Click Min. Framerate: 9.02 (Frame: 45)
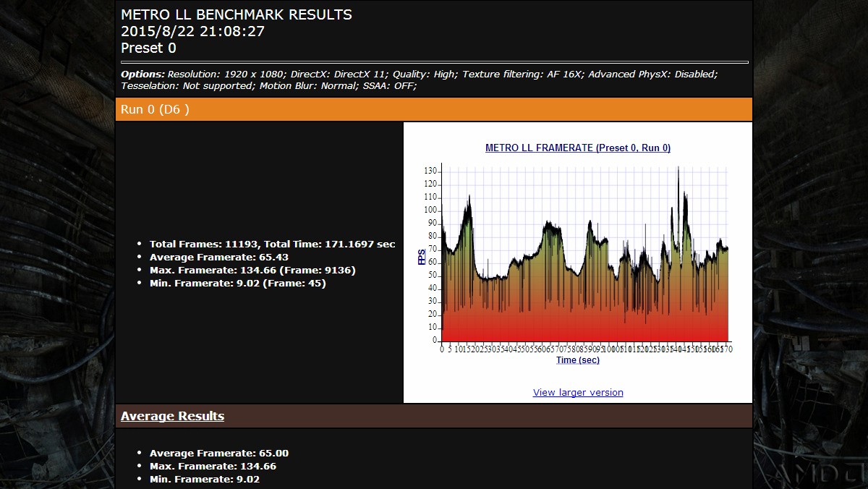The height and width of the screenshot is (489, 868). (x=237, y=283)
